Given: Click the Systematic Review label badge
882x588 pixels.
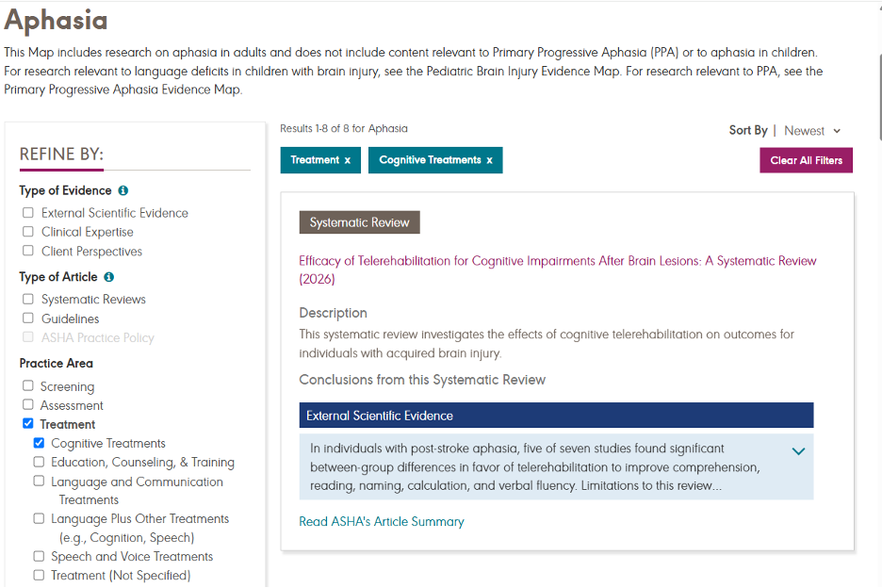Looking at the screenshot, I should click(x=359, y=222).
